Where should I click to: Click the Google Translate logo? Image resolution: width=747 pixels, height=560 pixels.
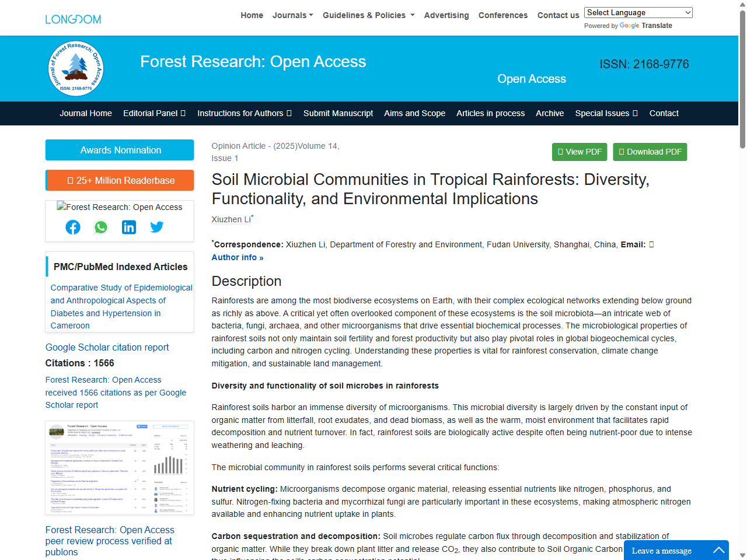tap(630, 26)
